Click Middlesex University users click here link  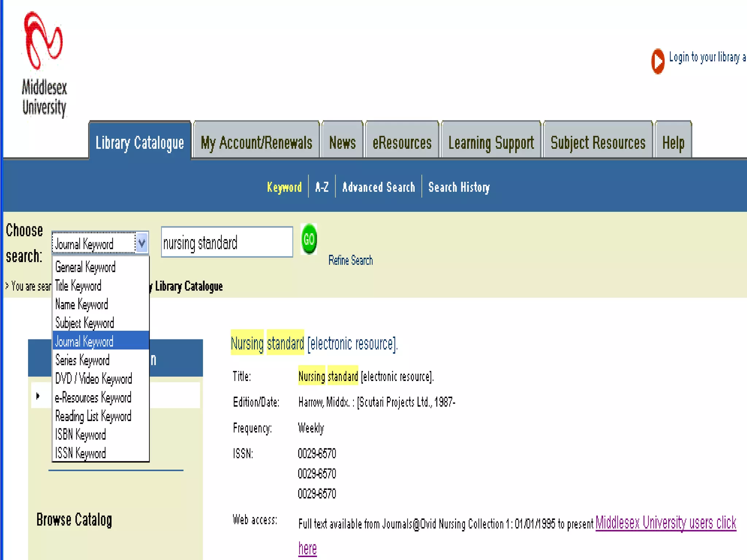coord(665,523)
